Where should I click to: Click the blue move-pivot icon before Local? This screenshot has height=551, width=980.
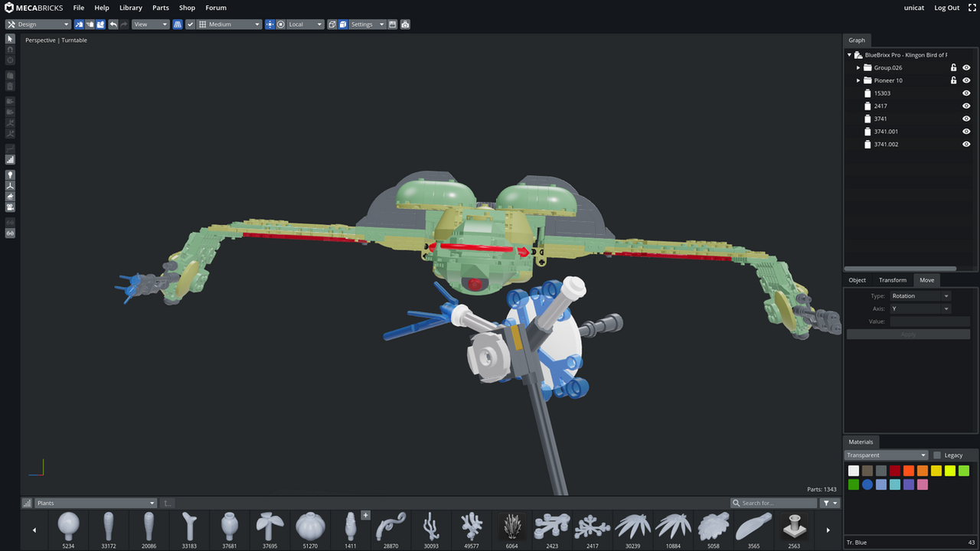coord(269,24)
